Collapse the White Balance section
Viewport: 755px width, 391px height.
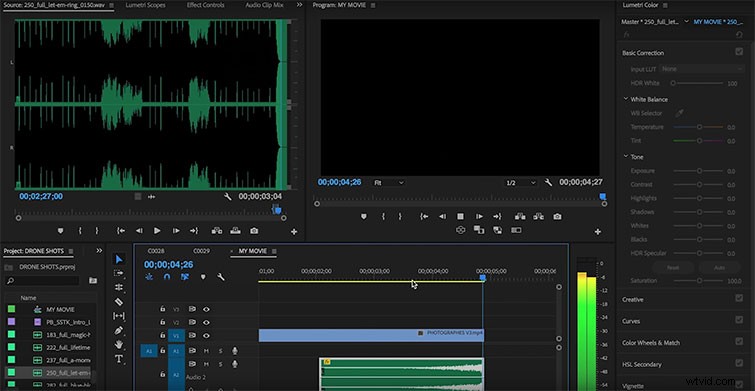(x=626, y=99)
